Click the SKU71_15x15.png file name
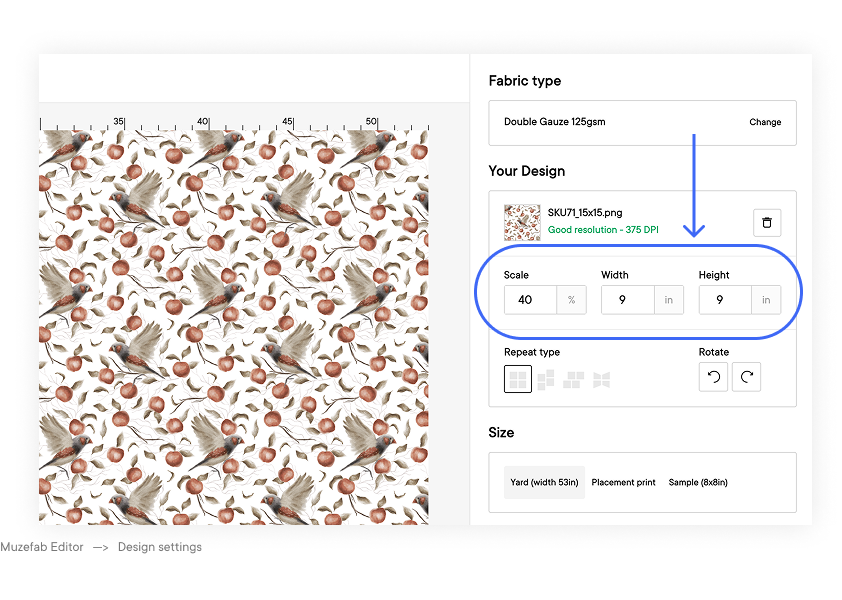Viewport: 842px width, 600px height. coord(583,213)
